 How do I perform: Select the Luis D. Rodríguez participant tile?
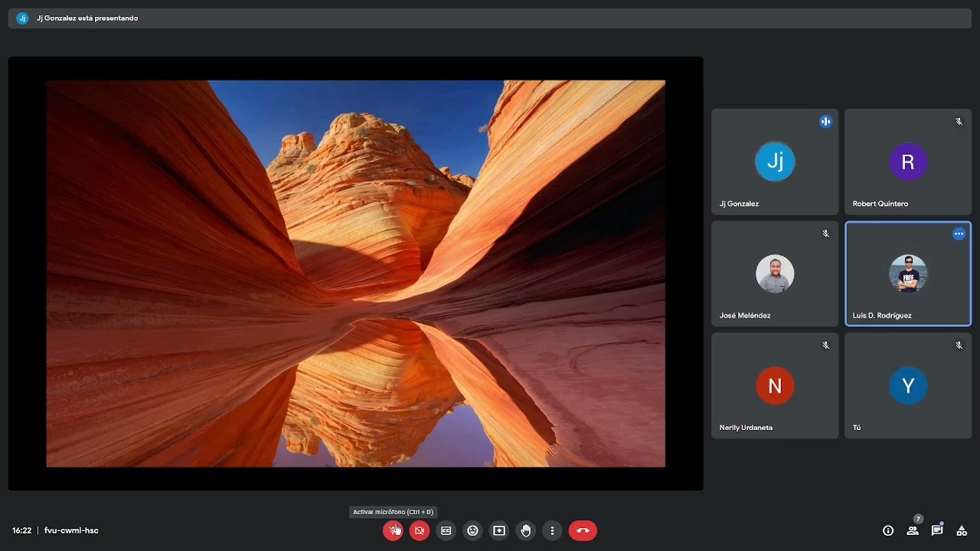908,274
